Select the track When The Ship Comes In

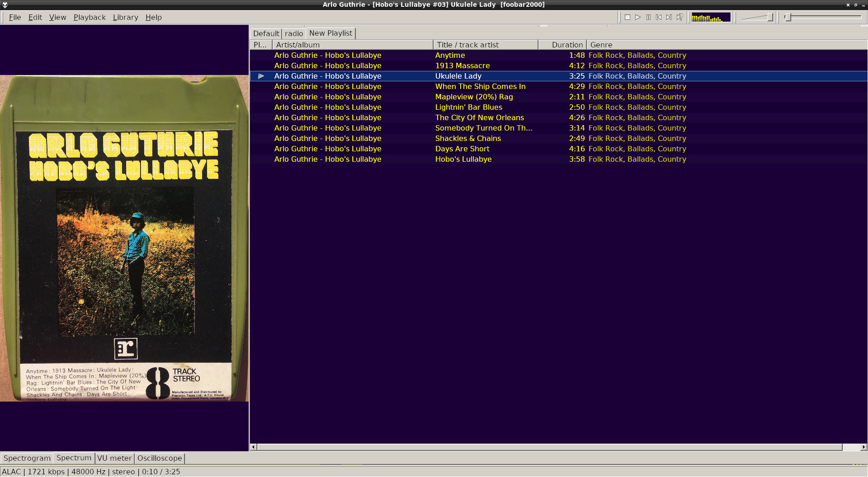click(480, 87)
